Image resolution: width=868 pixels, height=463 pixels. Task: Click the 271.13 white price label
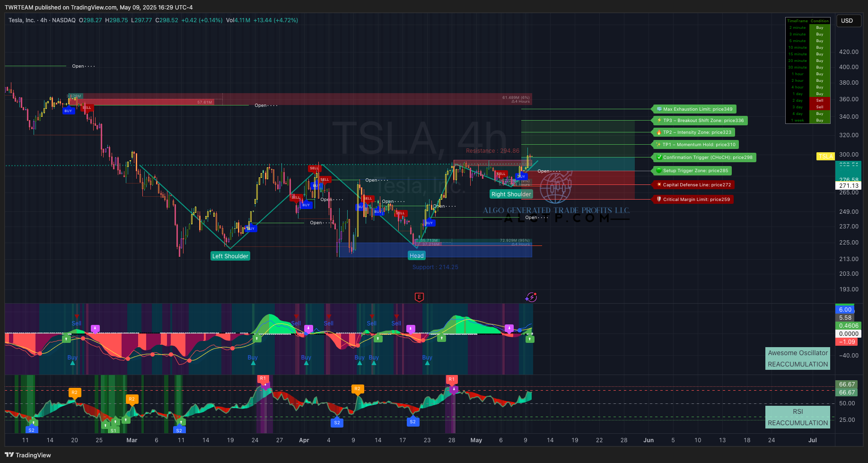coord(849,186)
